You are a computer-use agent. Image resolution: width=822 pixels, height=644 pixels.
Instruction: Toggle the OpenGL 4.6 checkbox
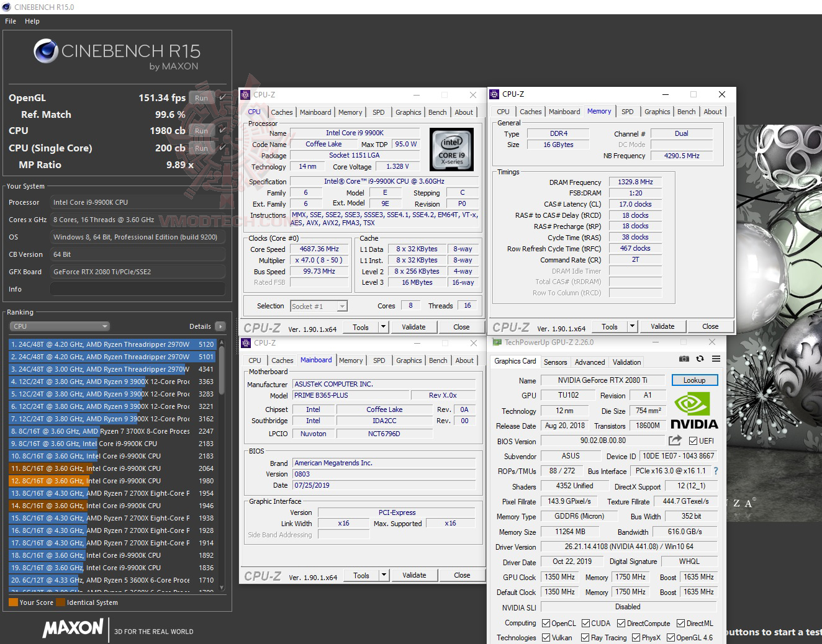tap(671, 638)
